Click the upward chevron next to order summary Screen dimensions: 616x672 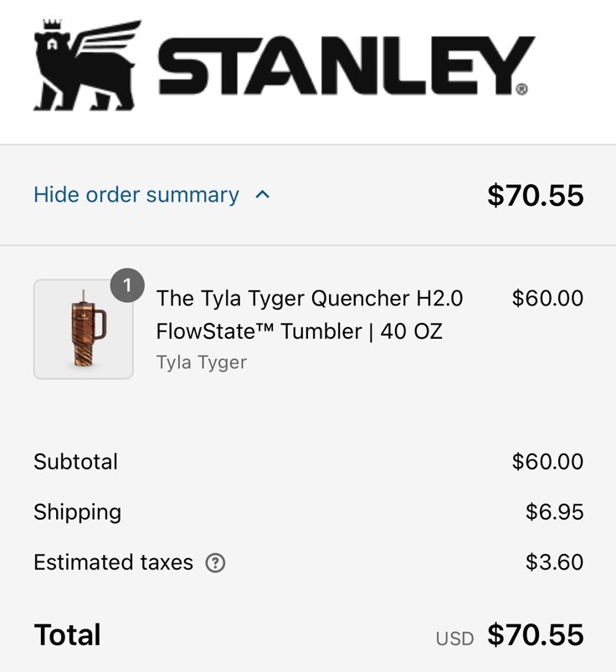pos(262,194)
